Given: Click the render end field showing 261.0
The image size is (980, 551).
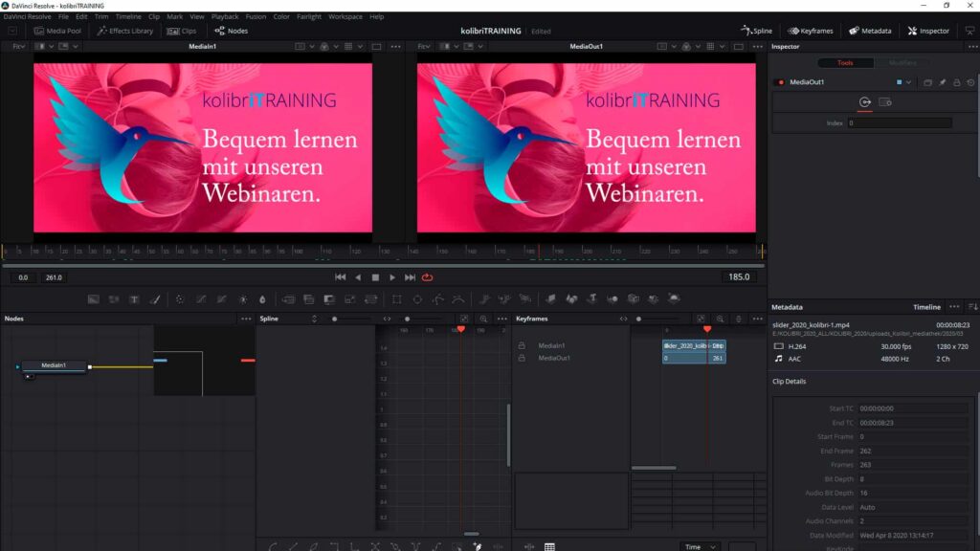Looking at the screenshot, I should click(54, 277).
